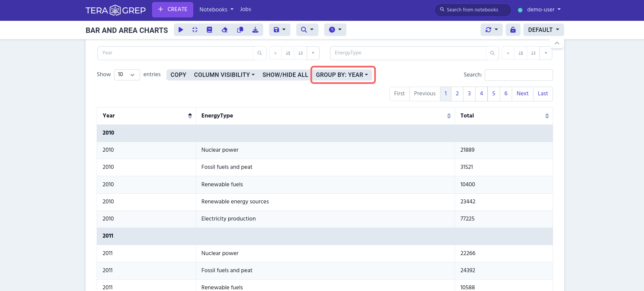Sort by the Total column header
This screenshot has width=644, height=291.
[504, 116]
